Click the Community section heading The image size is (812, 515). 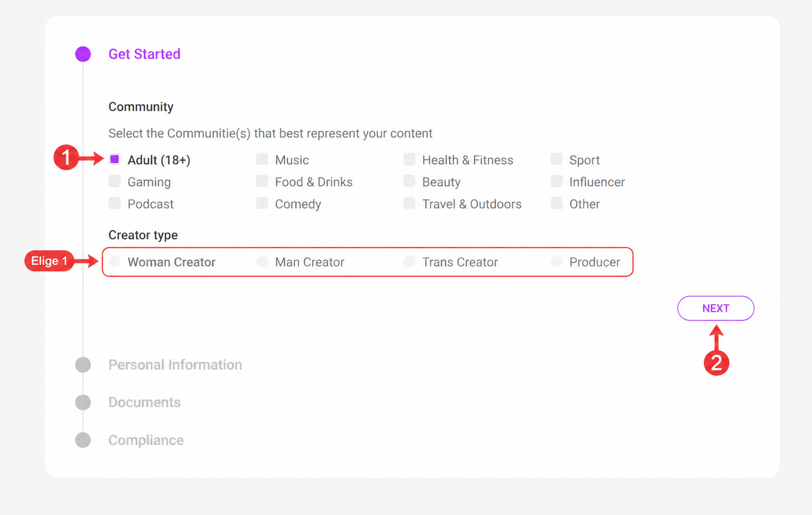tap(141, 107)
